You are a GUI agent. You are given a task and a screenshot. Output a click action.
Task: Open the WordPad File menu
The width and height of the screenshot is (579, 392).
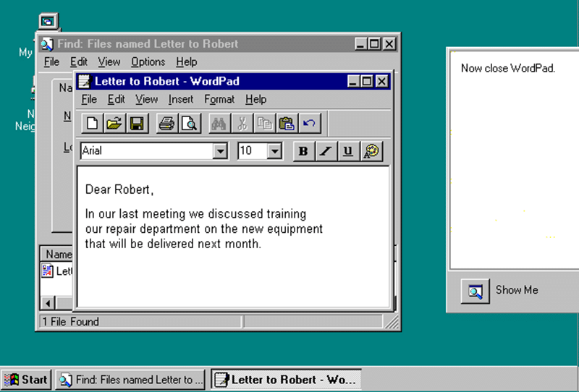click(89, 99)
